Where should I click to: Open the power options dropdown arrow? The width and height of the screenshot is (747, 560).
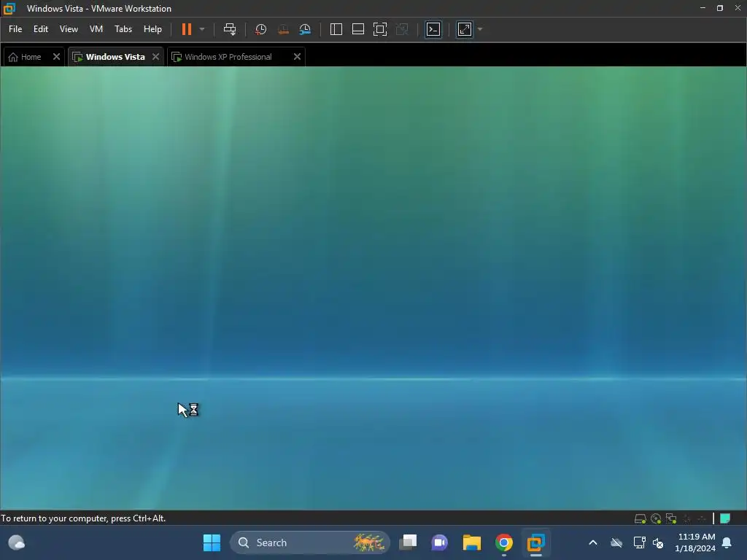202,29
